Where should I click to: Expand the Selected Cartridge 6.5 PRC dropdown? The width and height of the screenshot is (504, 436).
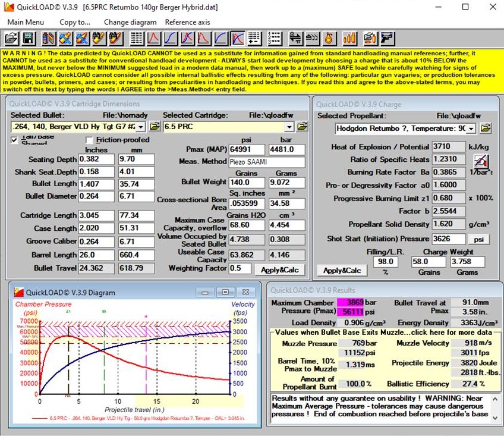pyautogui.click(x=289, y=127)
